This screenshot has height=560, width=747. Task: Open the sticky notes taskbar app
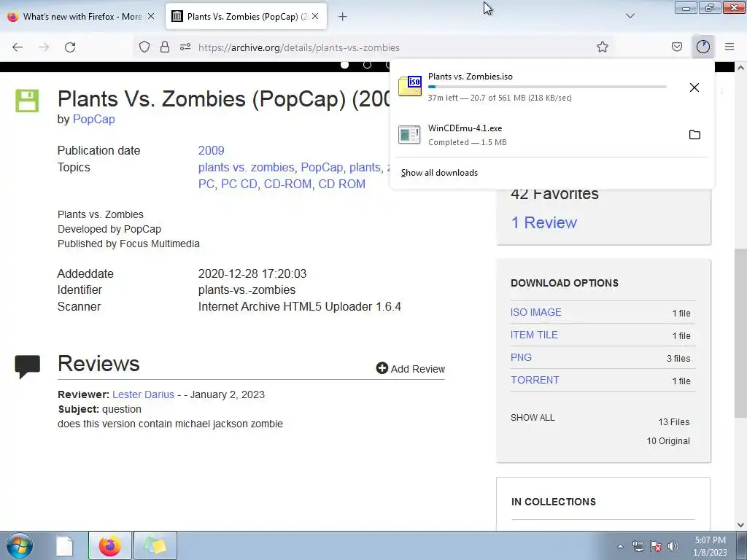point(155,545)
